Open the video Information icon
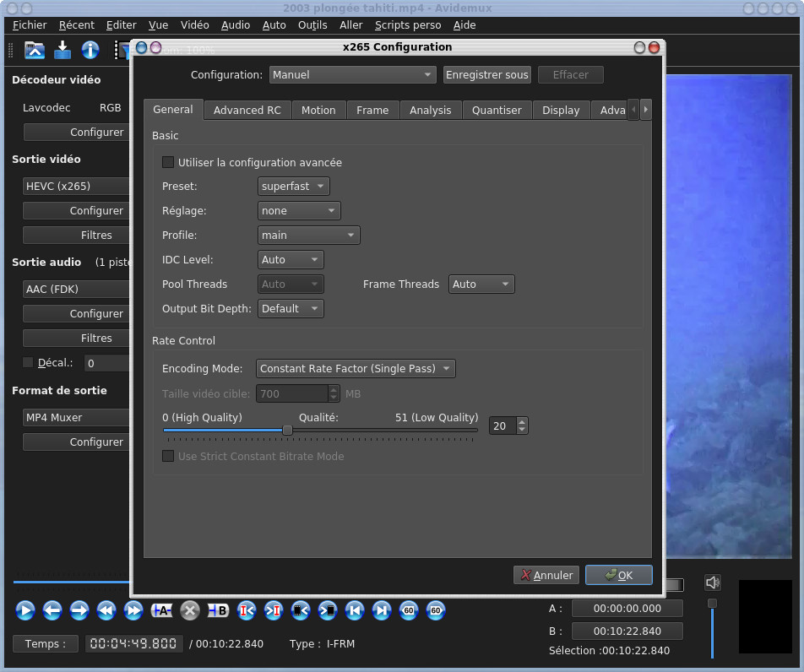 pos(90,50)
